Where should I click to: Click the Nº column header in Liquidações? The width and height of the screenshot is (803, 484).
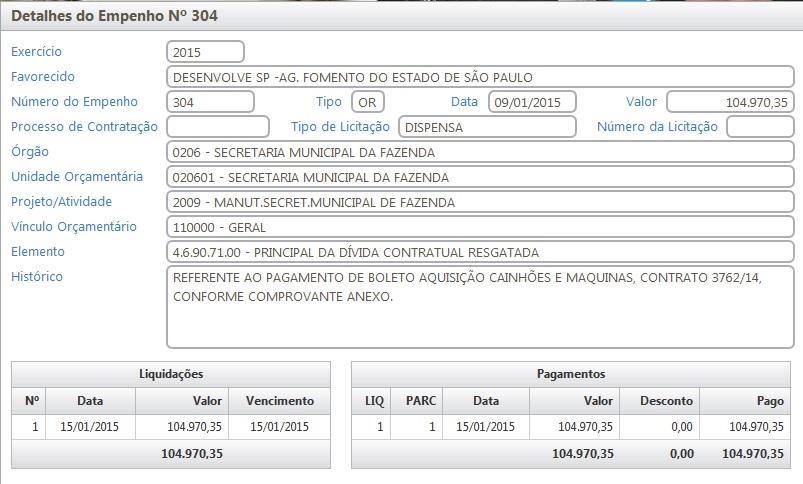click(29, 401)
